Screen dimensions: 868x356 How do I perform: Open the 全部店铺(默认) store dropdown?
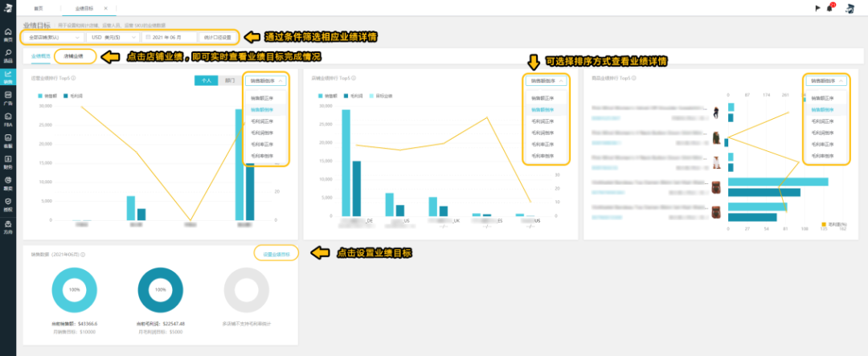52,37
